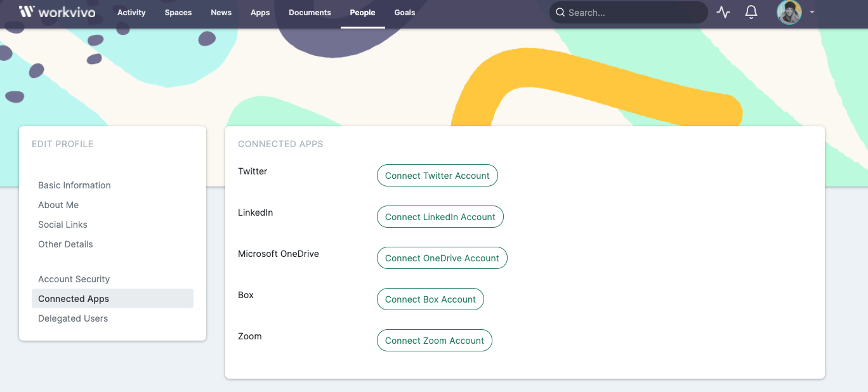Click the Twitter label text
Viewport: 868px width, 392px height.
pos(253,171)
